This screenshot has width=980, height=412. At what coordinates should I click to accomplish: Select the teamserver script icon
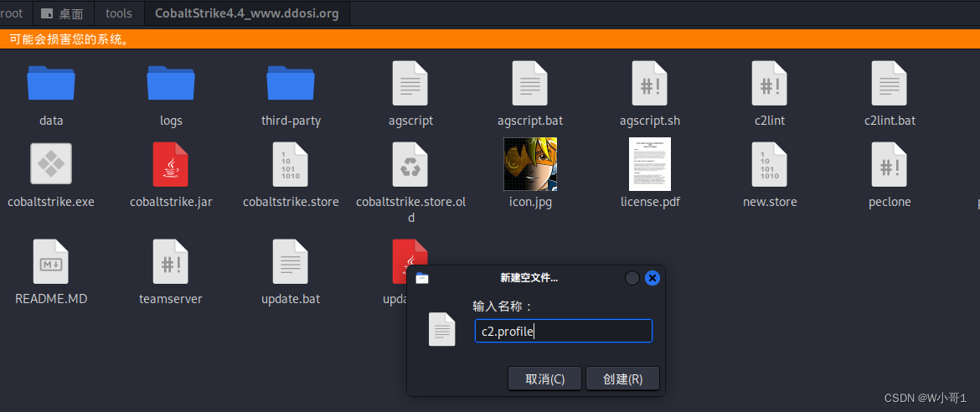click(171, 261)
